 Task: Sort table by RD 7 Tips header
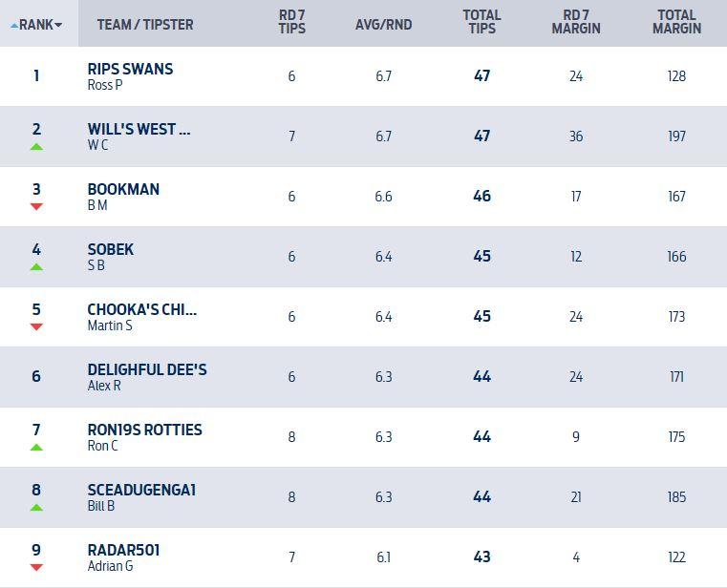point(292,23)
